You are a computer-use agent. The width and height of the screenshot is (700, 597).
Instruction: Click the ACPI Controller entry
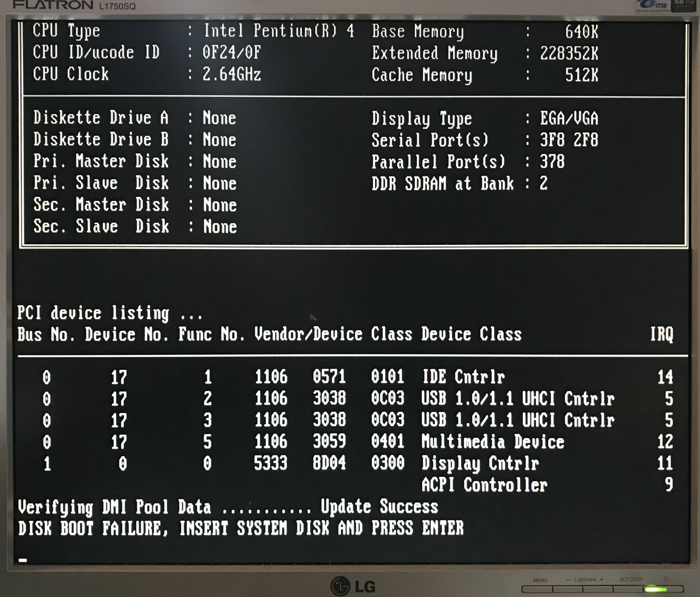(484, 485)
